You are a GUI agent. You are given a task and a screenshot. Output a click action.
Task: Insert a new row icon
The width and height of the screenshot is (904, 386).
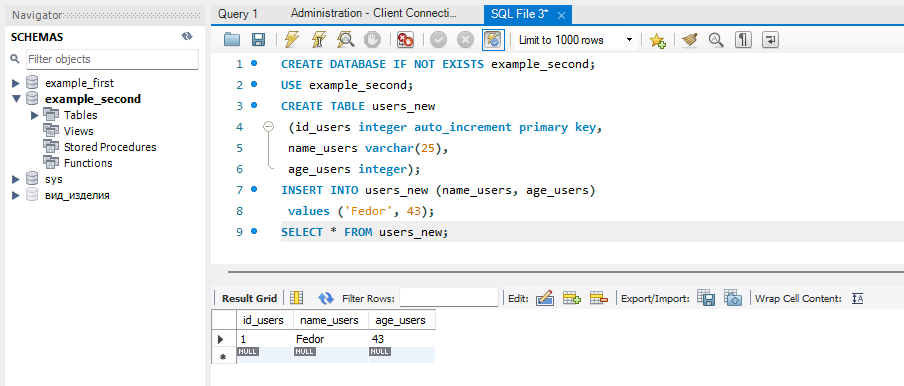[x=571, y=298]
